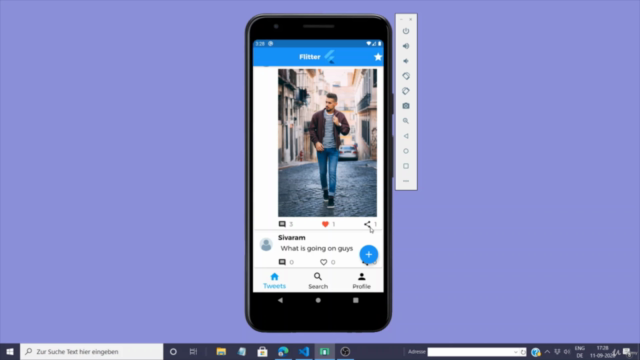The width and height of the screenshot is (640, 360).
Task: Click the taskbar Adresse input field
Action: click(x=471, y=352)
